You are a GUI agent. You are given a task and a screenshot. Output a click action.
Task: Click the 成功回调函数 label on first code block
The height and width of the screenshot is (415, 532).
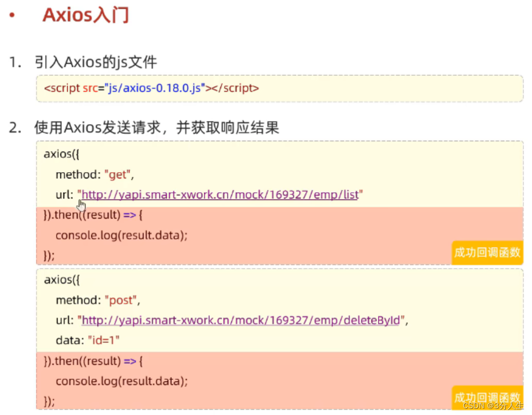click(x=487, y=253)
